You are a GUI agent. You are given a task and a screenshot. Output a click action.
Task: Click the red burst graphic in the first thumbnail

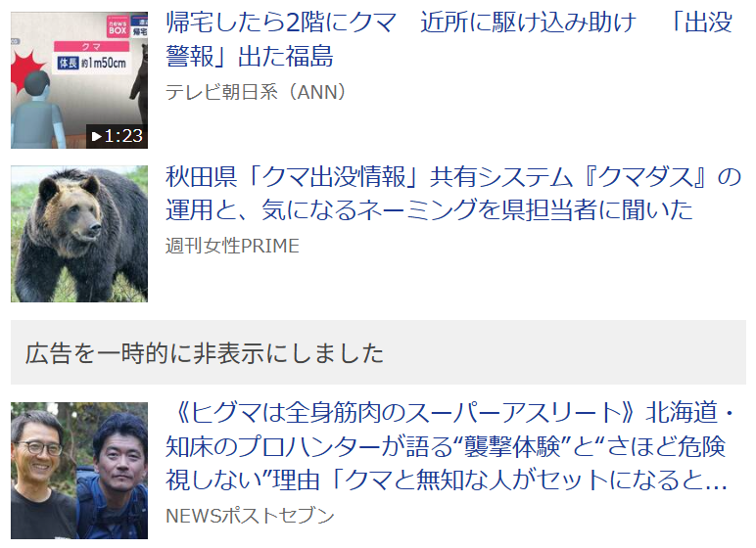point(25,70)
